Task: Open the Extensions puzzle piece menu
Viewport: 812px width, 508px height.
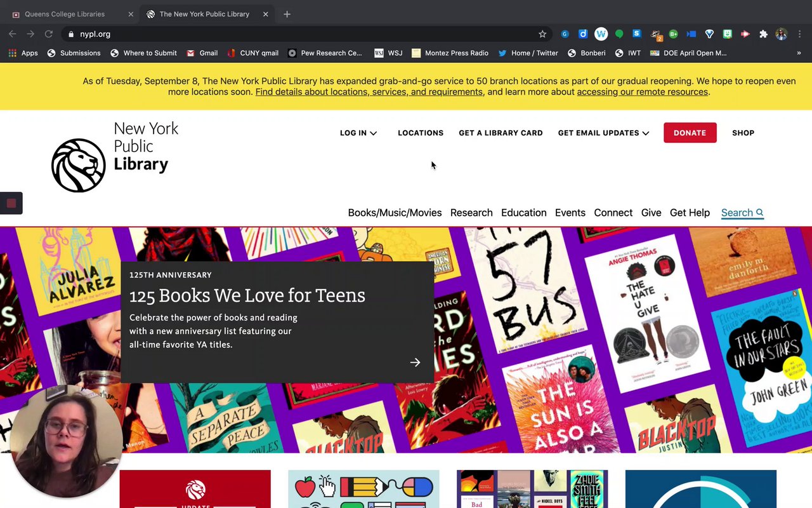Action: click(x=763, y=34)
